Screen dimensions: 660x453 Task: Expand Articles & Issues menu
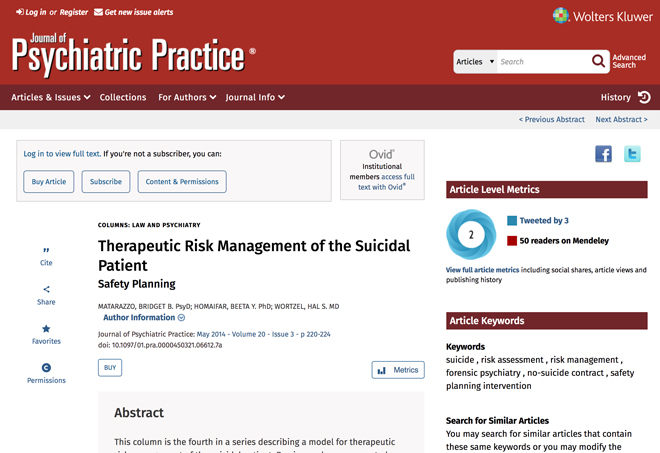(51, 97)
